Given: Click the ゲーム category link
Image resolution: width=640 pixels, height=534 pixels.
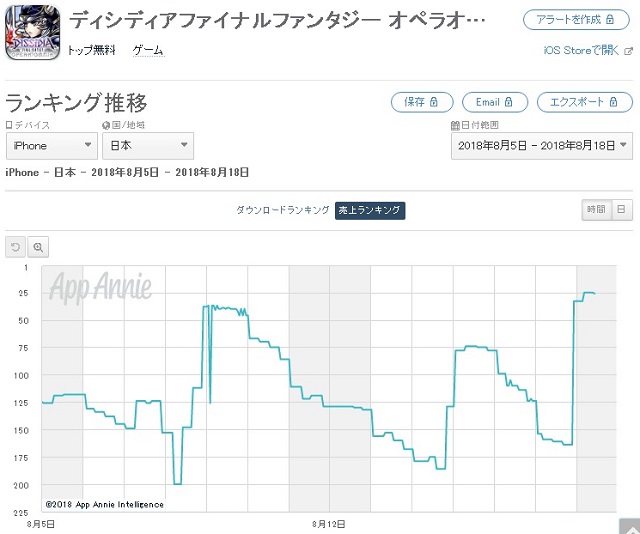Looking at the screenshot, I should (148, 51).
